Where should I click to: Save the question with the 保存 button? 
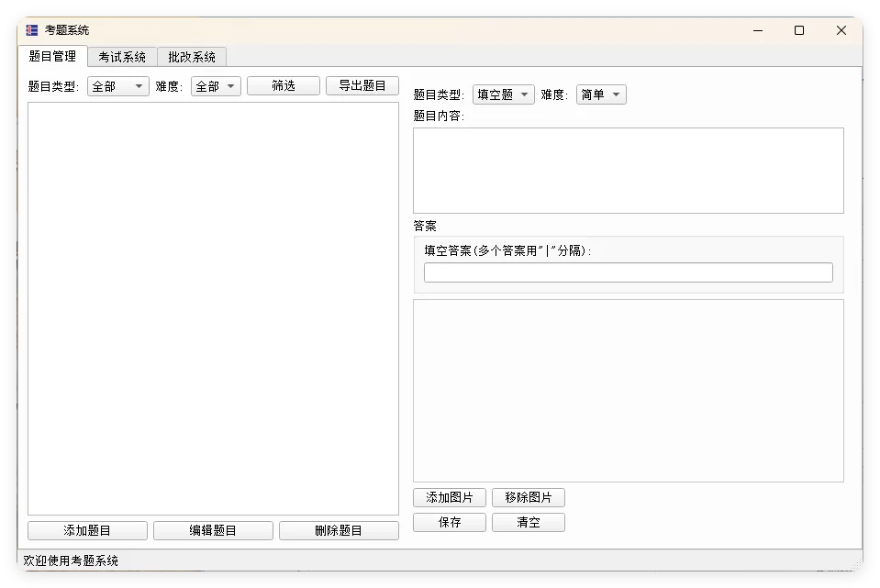tap(449, 522)
